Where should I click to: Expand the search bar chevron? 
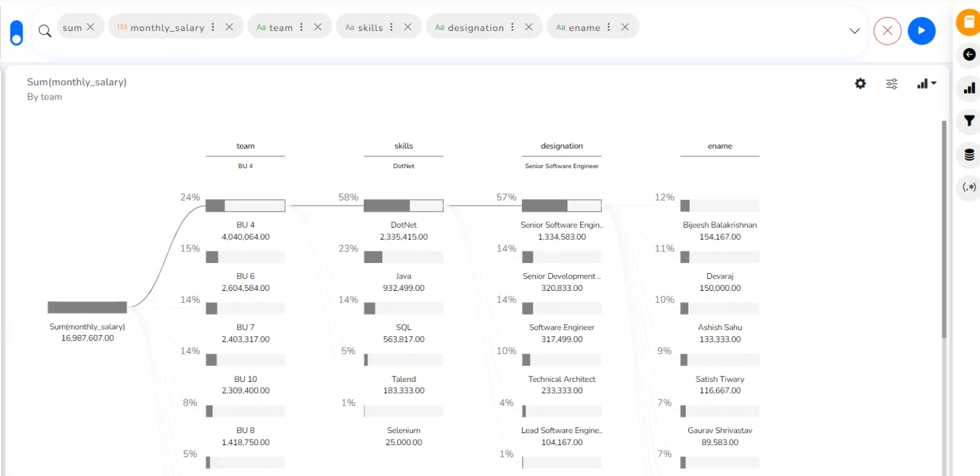[x=854, y=31]
